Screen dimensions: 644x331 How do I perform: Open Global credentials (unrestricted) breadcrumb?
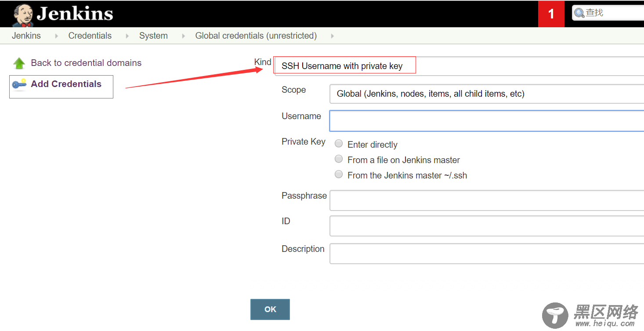click(x=256, y=36)
